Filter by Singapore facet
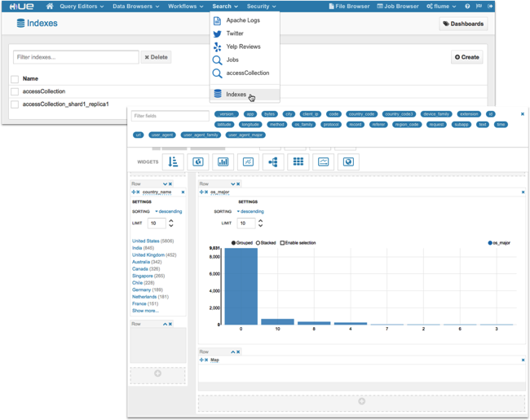The image size is (530, 420). pos(143,276)
